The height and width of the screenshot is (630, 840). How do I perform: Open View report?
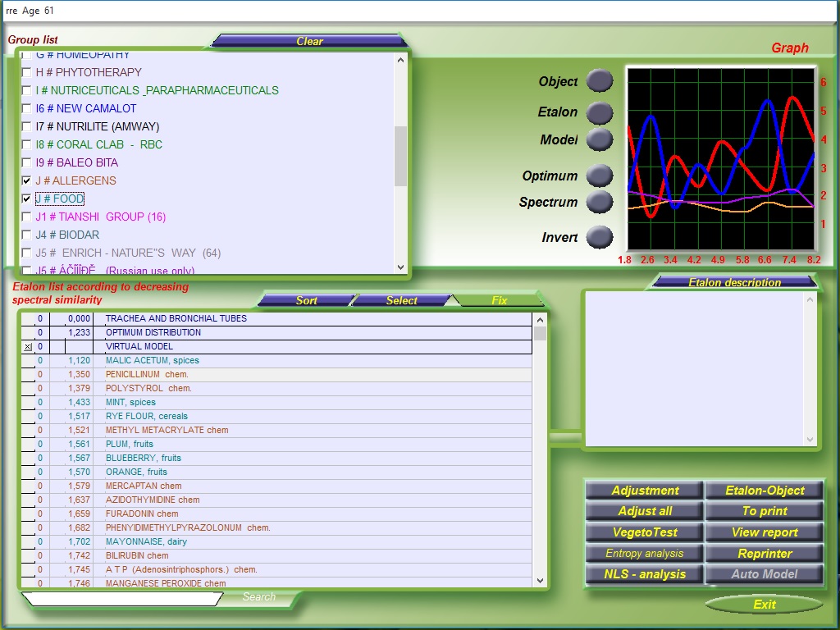[765, 532]
